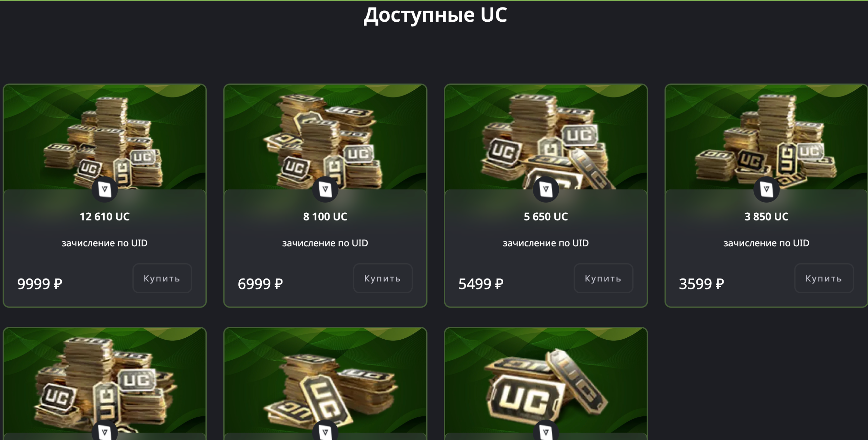This screenshot has height=440, width=868.
Task: Open the 3 850 UC pack image
Action: (766, 137)
